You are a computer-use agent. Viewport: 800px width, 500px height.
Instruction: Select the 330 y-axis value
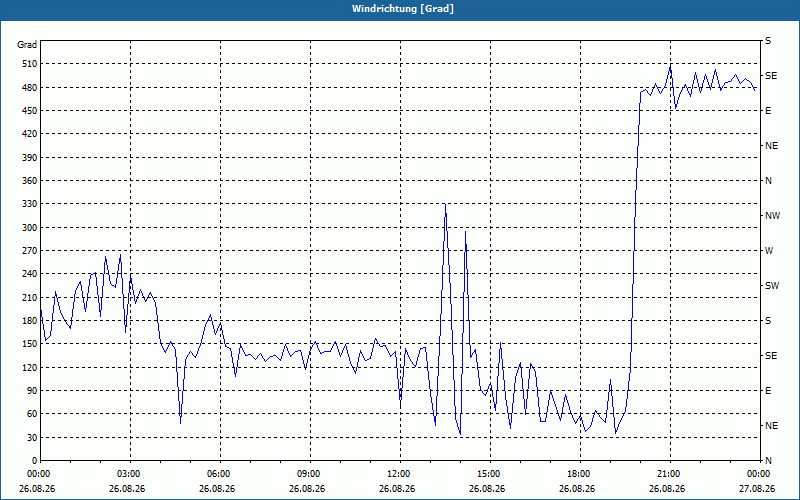click(30, 204)
